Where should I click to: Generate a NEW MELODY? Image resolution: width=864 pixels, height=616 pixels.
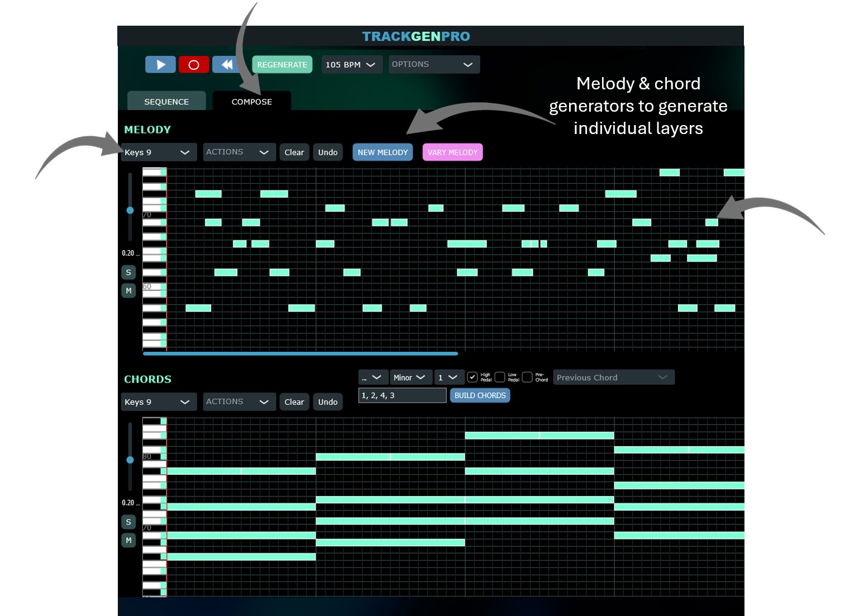[x=383, y=152]
